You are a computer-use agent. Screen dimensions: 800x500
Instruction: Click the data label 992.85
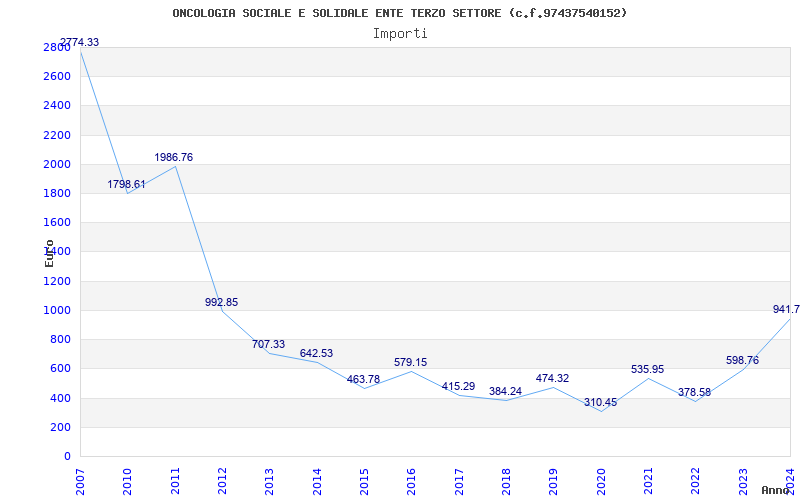point(221,302)
